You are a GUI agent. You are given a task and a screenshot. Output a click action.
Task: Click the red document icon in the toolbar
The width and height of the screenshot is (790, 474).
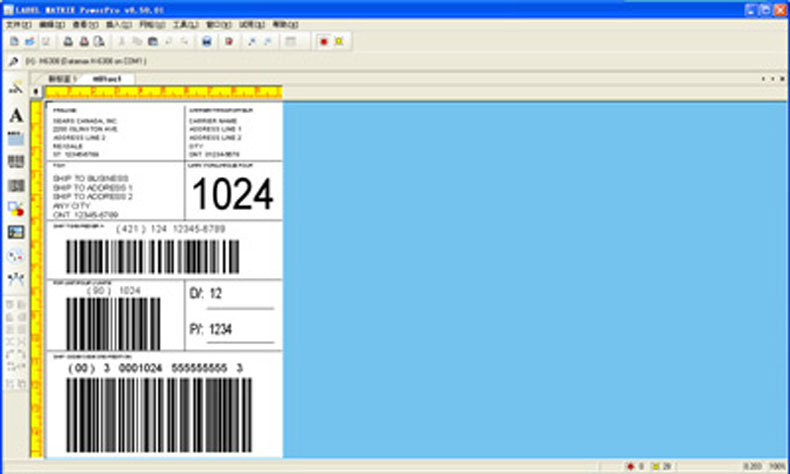pyautogui.click(x=229, y=41)
